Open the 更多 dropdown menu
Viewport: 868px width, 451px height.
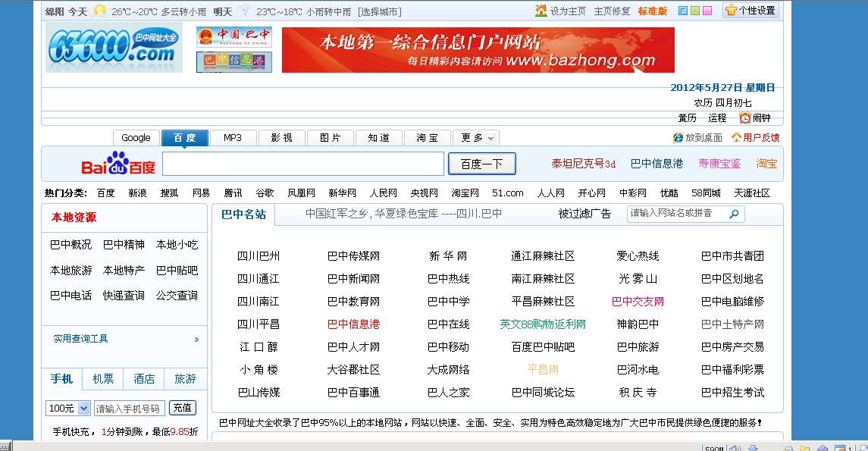click(477, 137)
